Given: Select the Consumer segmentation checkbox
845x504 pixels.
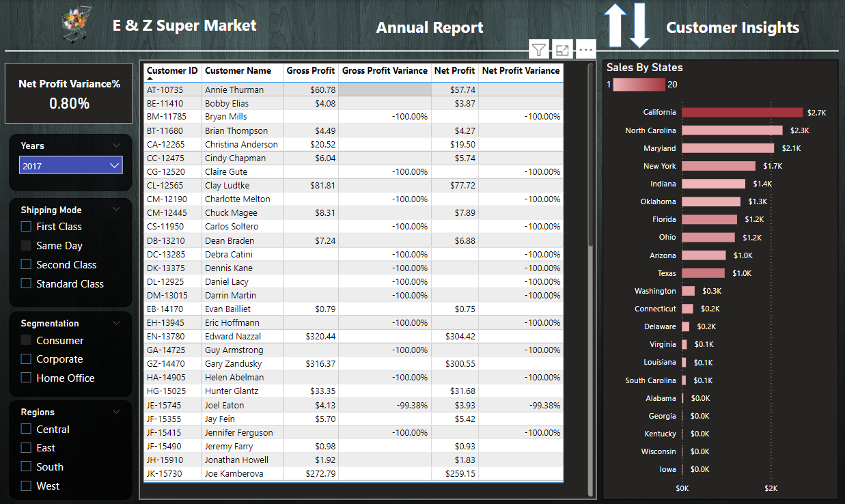Looking at the screenshot, I should click(27, 340).
